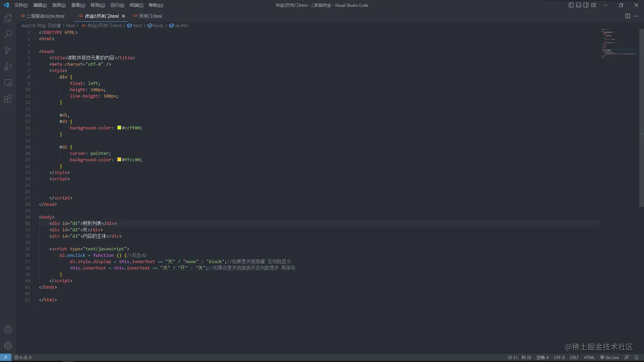
Task: Open the editor More Actions ellipsis
Action: coord(636,16)
